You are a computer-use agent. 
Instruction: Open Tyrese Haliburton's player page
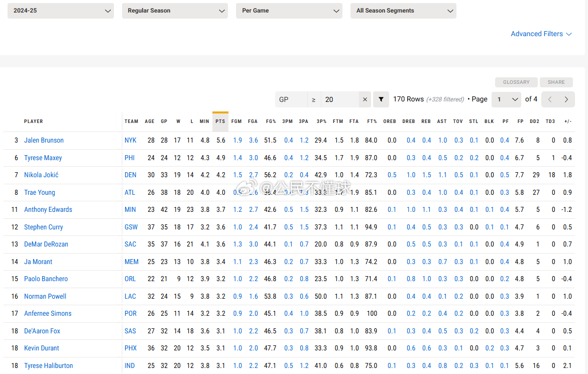[x=48, y=366]
